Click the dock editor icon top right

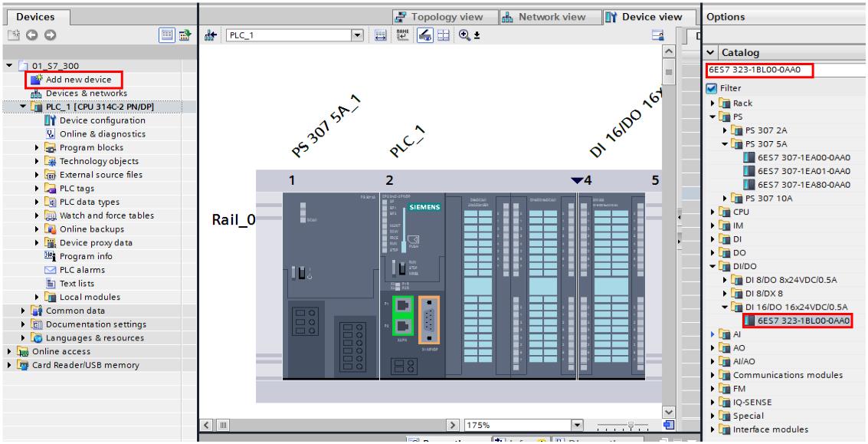click(658, 35)
